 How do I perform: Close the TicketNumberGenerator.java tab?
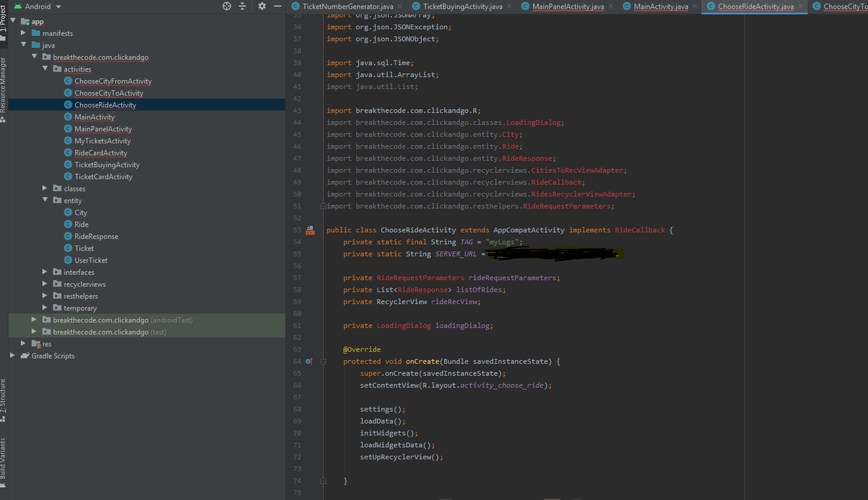pos(400,6)
